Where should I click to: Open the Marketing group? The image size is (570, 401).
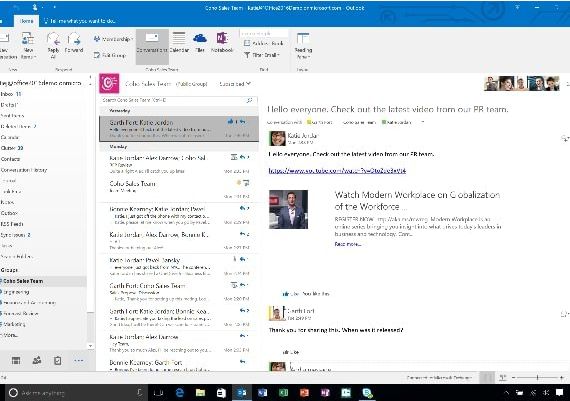pos(14,324)
